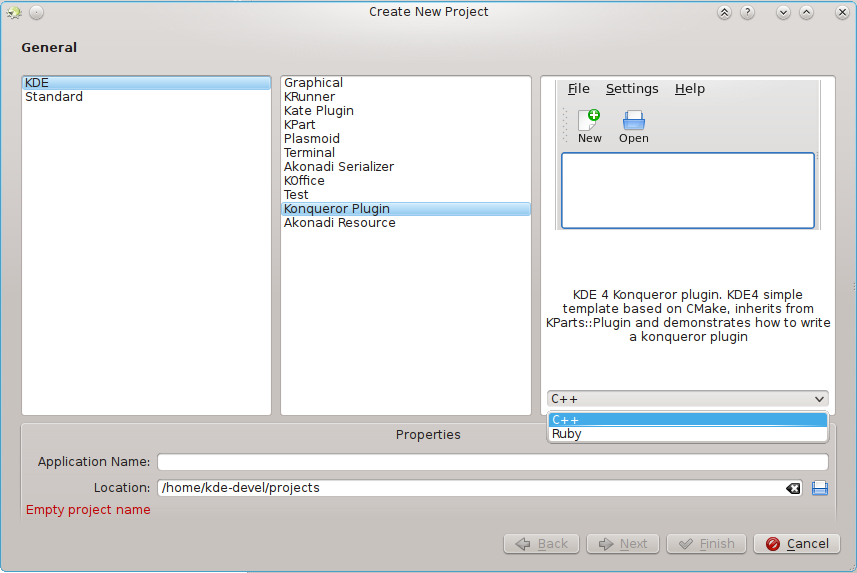The width and height of the screenshot is (857, 573).
Task: Click the File menu in preview image
Action: click(578, 89)
